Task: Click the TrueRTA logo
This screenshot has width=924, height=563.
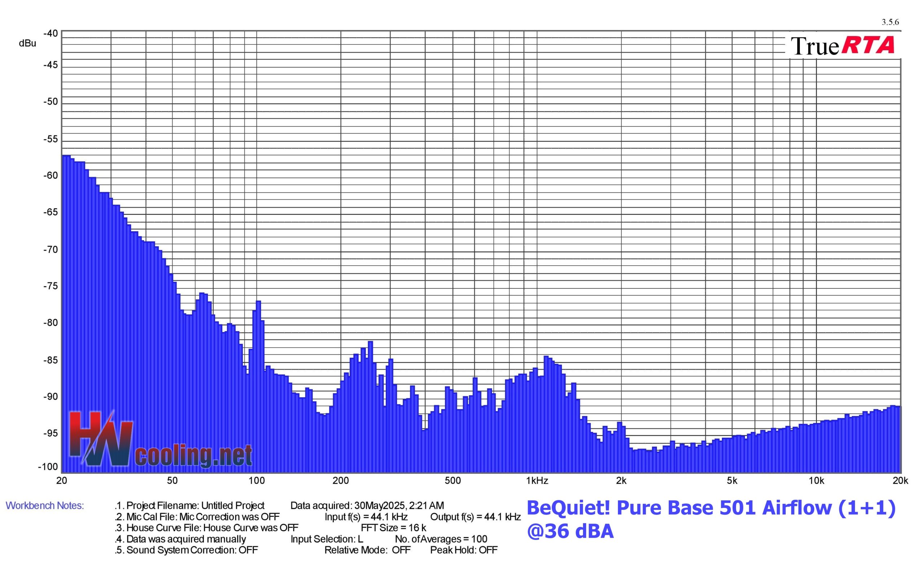Action: tap(842, 46)
